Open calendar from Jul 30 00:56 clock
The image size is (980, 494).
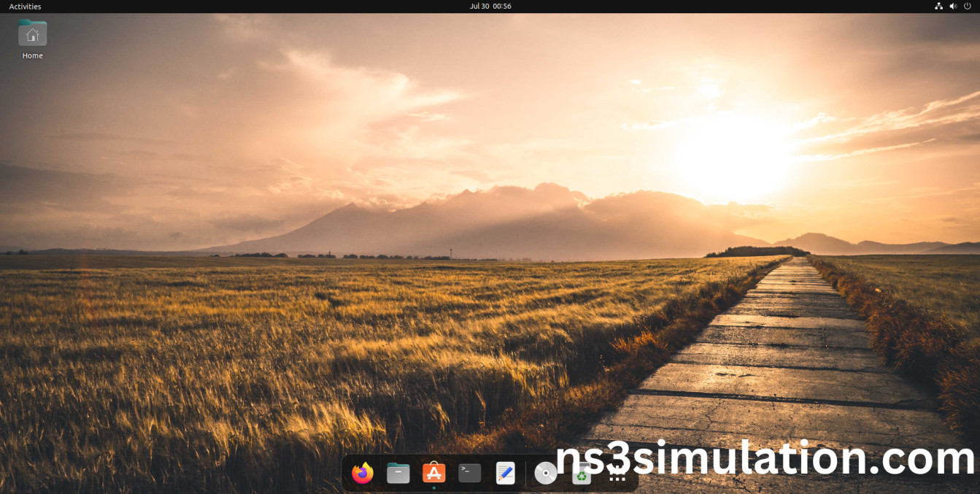[490, 6]
